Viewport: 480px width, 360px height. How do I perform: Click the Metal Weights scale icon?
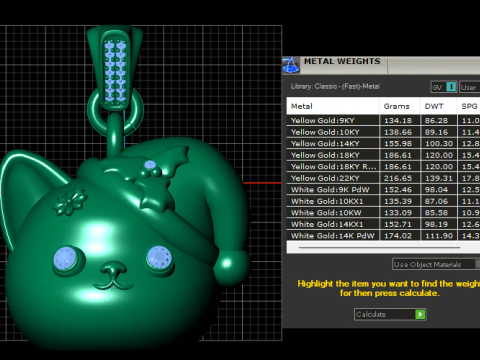pos(291,65)
